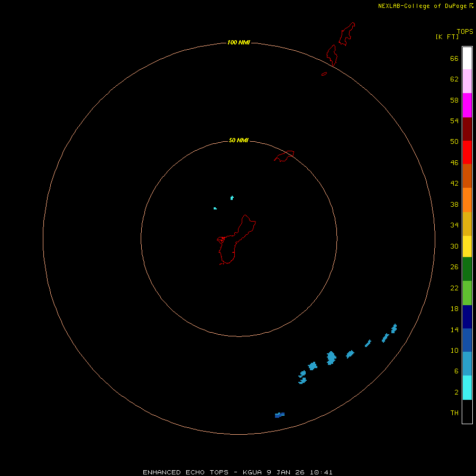This screenshot has height=476, width=476.
Task: Click the "62" scale label
Action: (454, 79)
